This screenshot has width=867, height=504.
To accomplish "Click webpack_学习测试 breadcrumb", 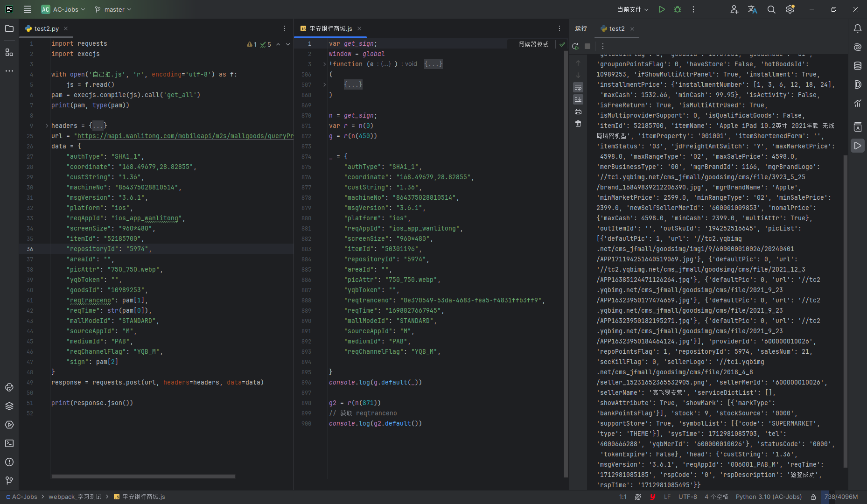I will (x=75, y=497).
